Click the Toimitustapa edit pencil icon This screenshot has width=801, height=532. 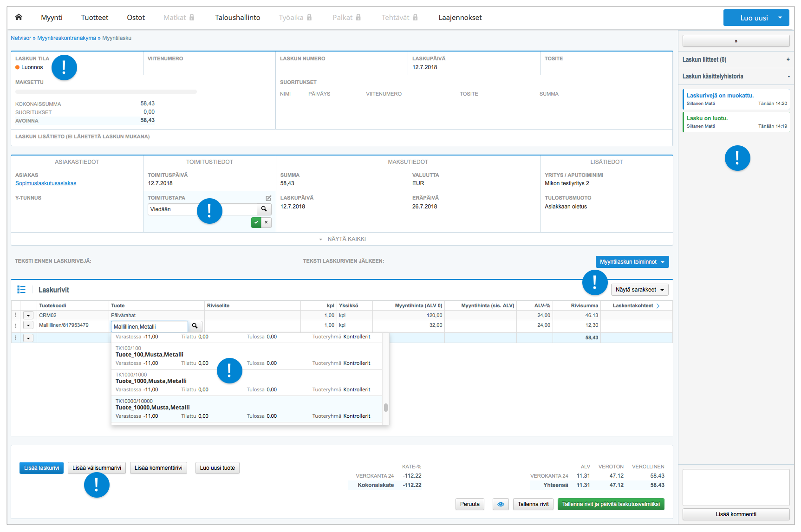point(268,198)
